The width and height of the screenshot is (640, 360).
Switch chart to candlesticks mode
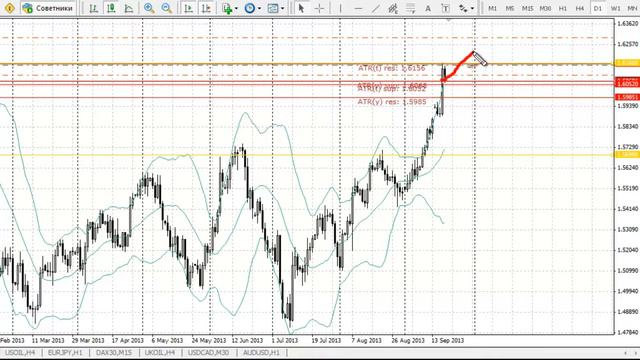(111, 8)
